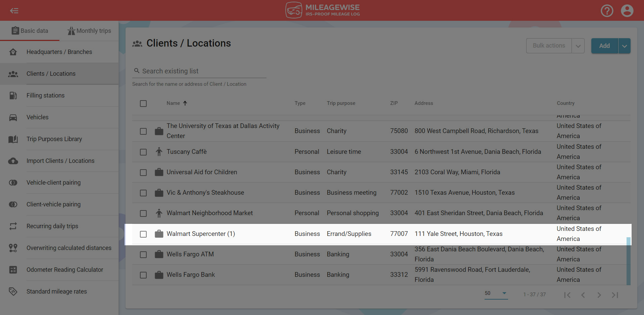Select the Universal Aid for Children checkbox
Viewport: 644px width, 315px height.
(x=143, y=173)
